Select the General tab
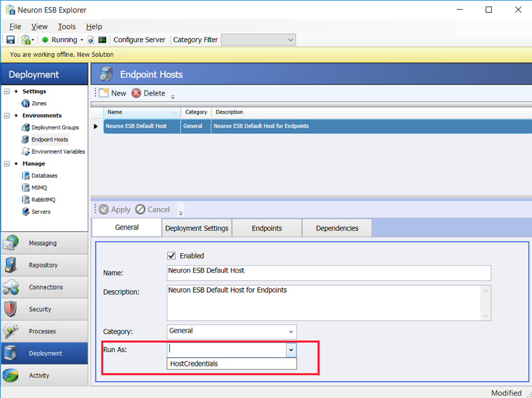Screen dimensions: 532x398 127,227
